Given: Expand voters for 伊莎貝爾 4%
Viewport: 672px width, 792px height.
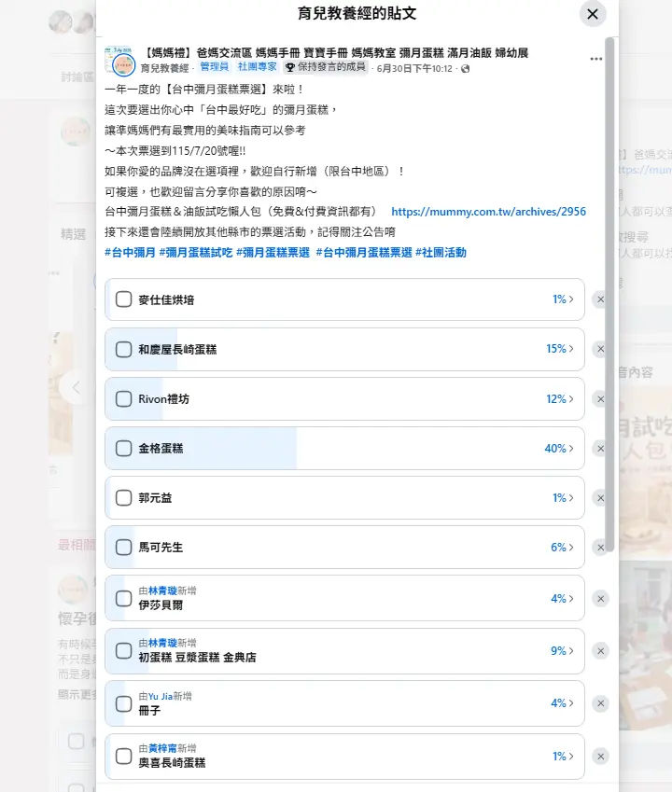Looking at the screenshot, I should 562,599.
